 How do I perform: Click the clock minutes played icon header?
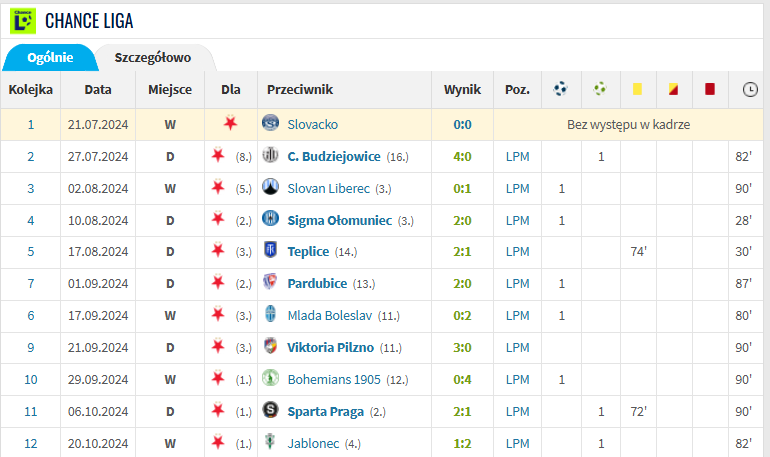750,89
